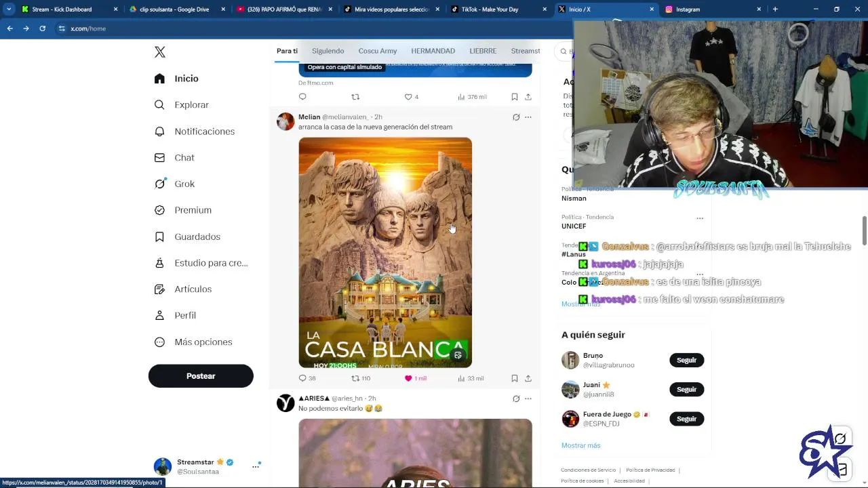
Task: Switch to LIEBRE tab
Action: point(483,52)
